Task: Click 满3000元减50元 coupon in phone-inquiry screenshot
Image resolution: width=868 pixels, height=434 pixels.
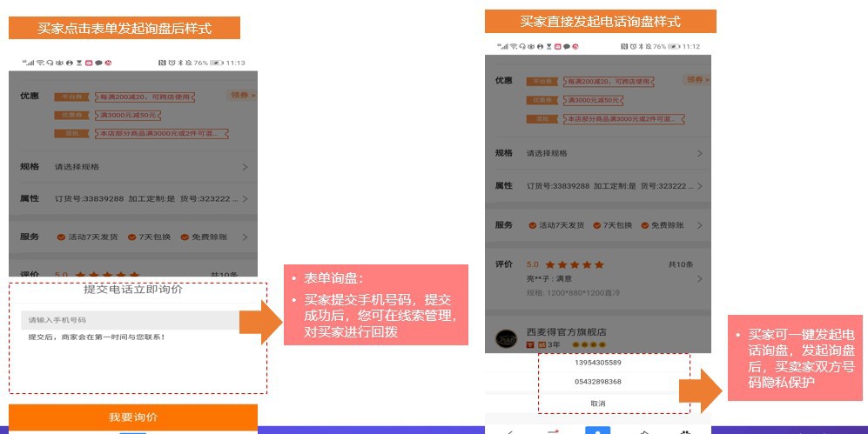Action: [x=594, y=100]
